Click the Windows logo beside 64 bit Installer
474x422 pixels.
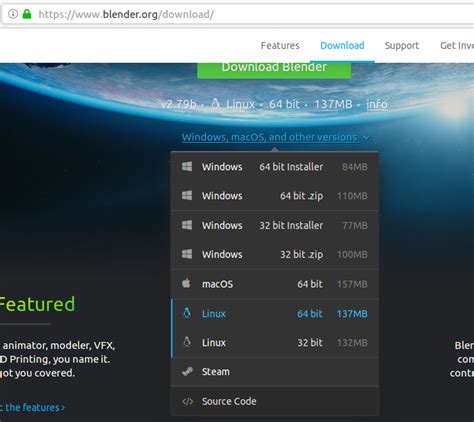[187, 167]
